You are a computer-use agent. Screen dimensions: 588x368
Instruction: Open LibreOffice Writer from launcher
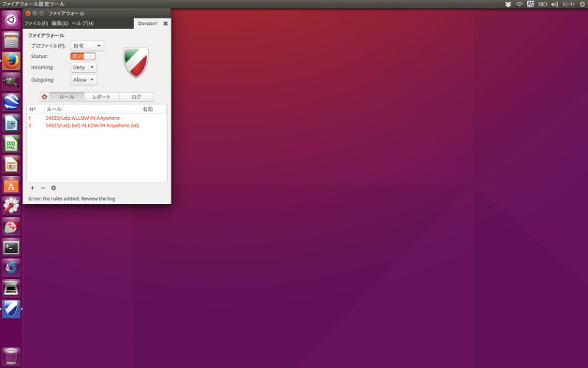pos(11,123)
